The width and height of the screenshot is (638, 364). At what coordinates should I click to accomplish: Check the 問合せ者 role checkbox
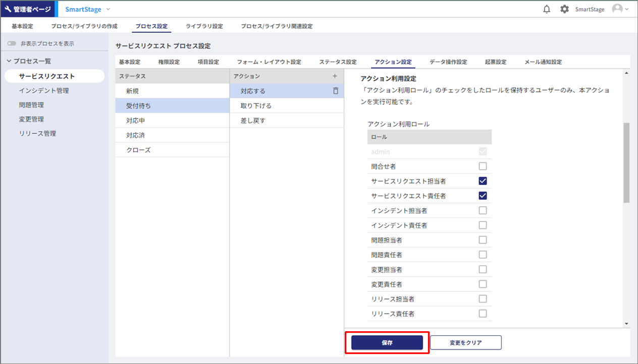(483, 166)
